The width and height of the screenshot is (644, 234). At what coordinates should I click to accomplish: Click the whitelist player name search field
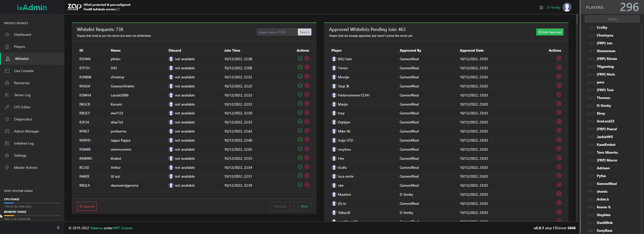click(x=277, y=32)
